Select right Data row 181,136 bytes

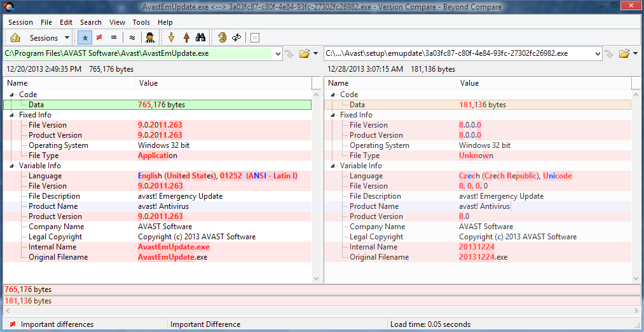pos(478,105)
